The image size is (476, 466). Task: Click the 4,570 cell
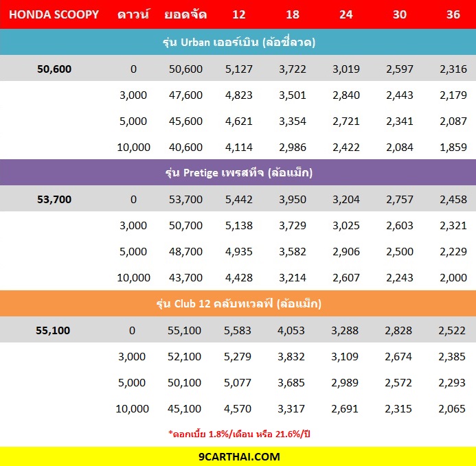click(x=238, y=408)
